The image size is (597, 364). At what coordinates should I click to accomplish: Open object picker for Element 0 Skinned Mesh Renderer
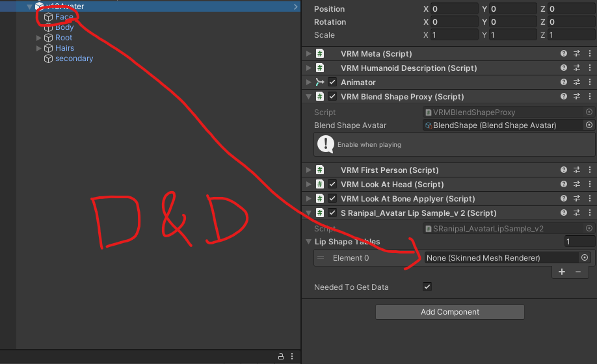(585, 258)
